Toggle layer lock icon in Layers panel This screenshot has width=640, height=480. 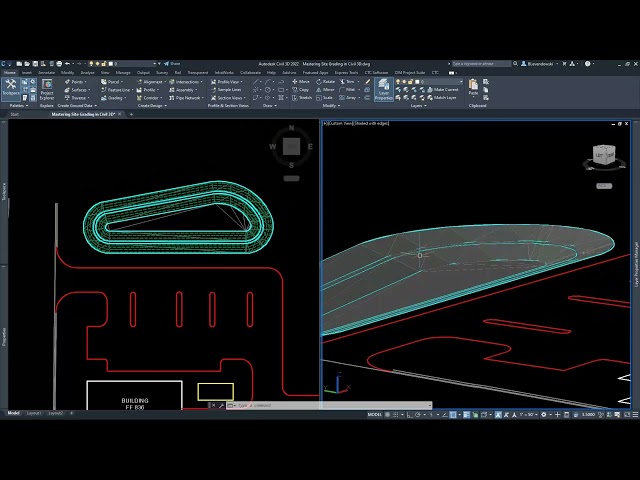410,82
